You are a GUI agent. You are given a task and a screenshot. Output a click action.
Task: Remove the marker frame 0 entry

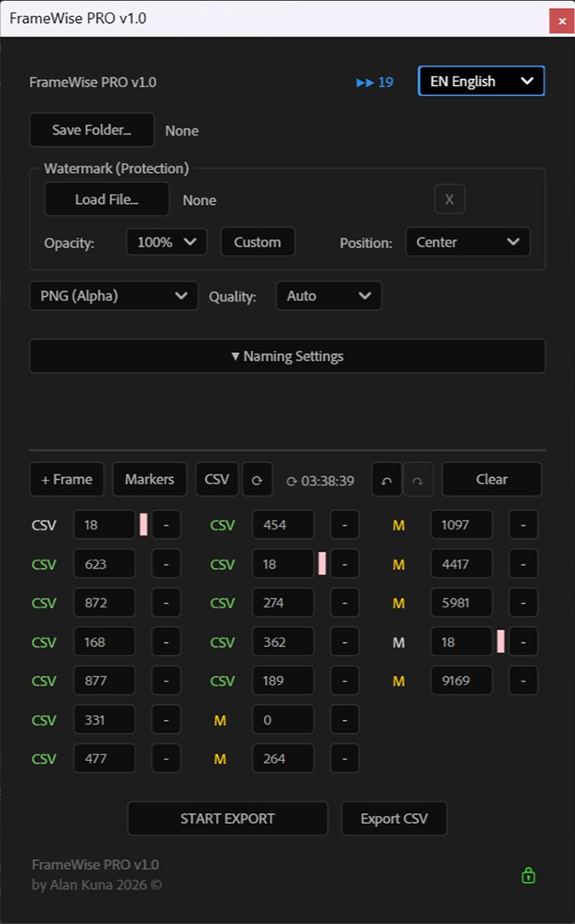(x=344, y=719)
